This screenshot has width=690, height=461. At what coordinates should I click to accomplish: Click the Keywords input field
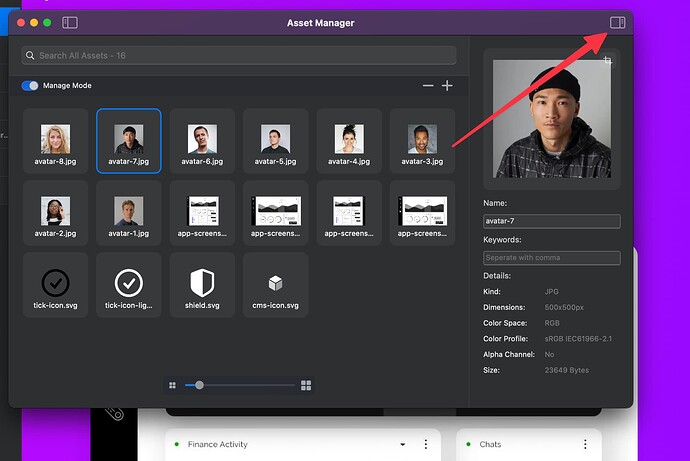551,258
